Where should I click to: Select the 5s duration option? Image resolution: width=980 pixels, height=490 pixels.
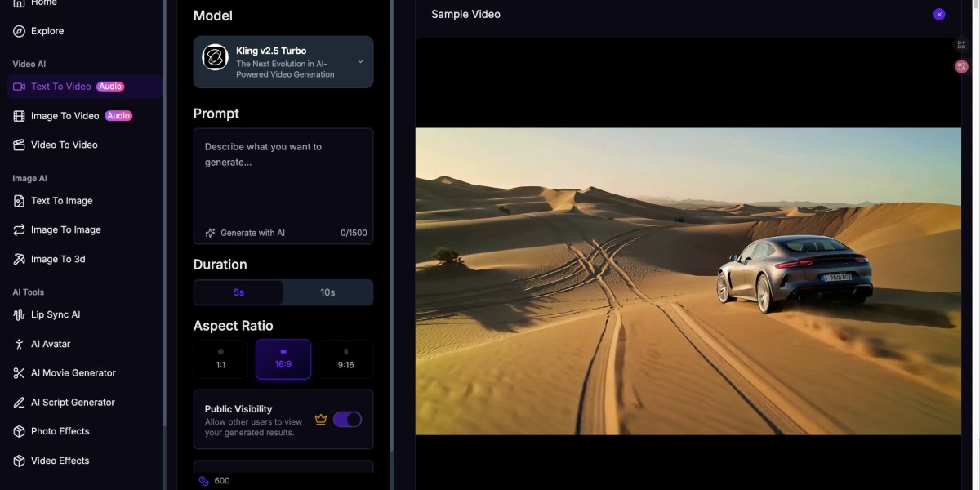point(238,292)
